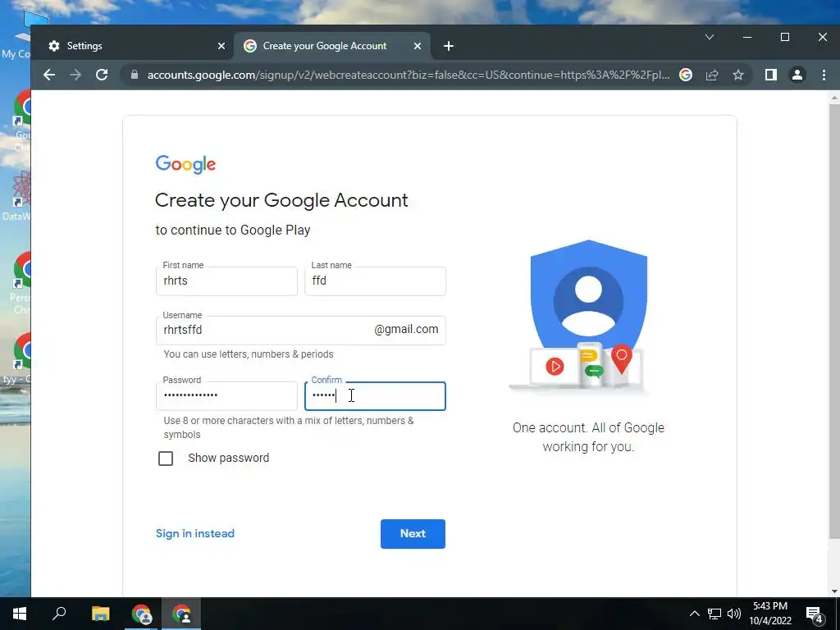Reload the Google signup page
Screen dimensions: 840x630
[x=102, y=75]
